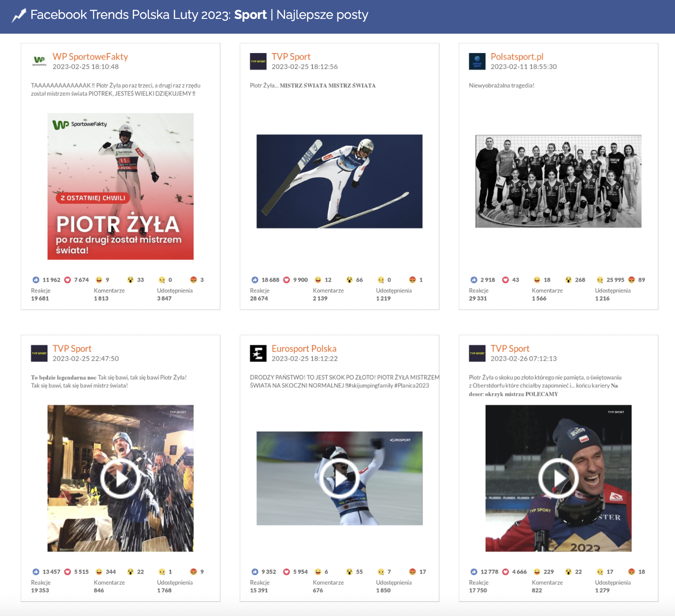Click the haha reaction icon on party video post
The width and height of the screenshot is (675, 616).
[x=99, y=572]
